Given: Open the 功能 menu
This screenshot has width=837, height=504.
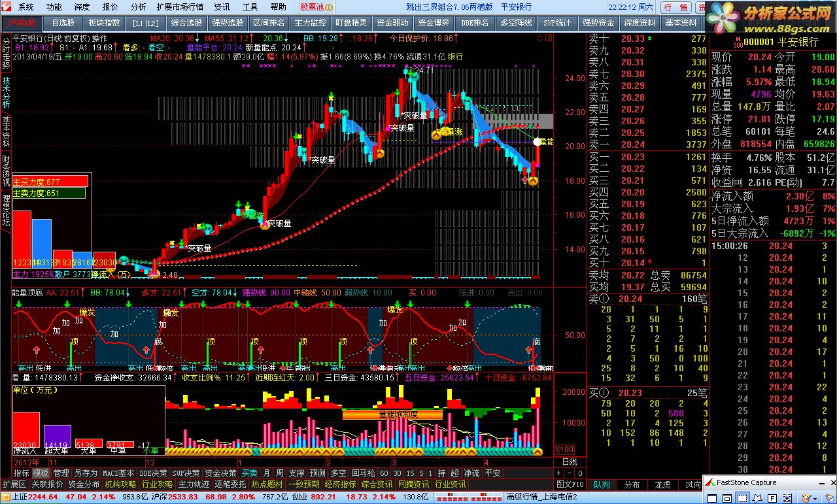Looking at the screenshot, I should pos(54,7).
